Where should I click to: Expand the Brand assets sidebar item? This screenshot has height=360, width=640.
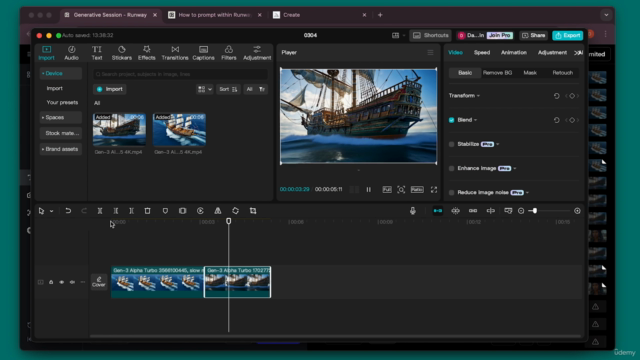click(60, 149)
